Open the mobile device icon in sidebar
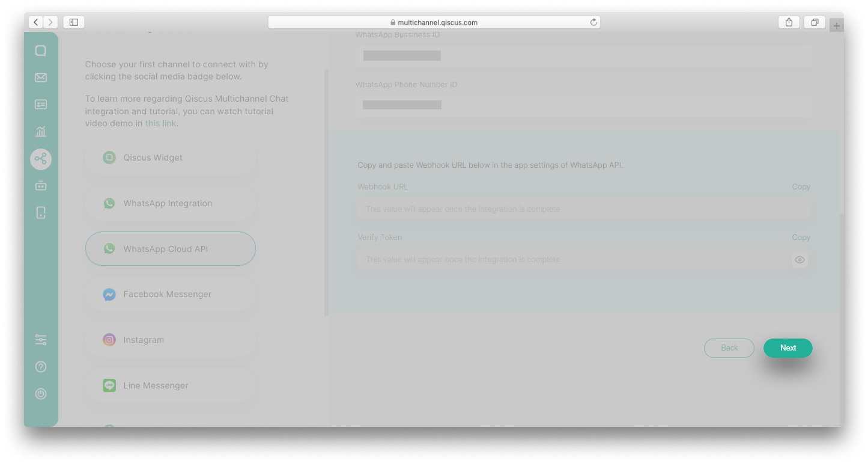 tap(41, 212)
